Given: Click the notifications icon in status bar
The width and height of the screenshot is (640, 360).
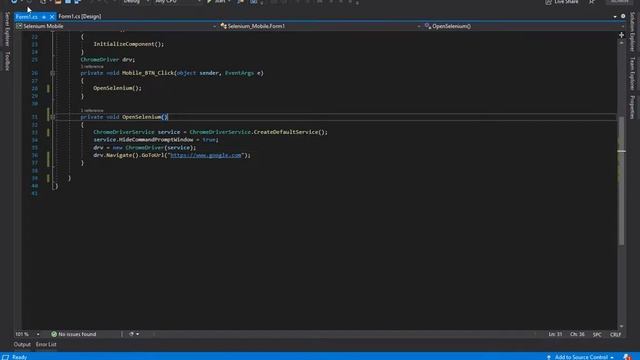Looking at the screenshot, I should tap(626, 357).
